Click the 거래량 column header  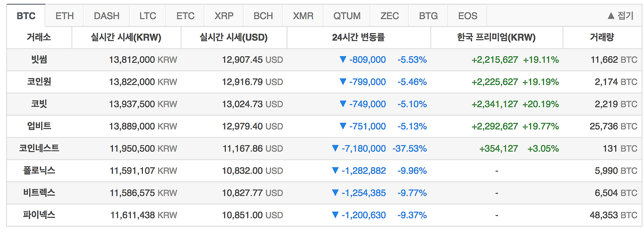601,37
